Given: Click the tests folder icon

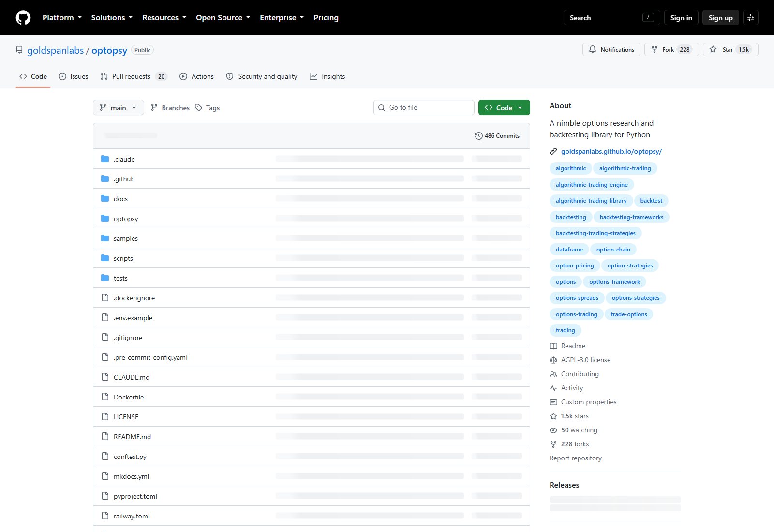Looking at the screenshot, I should click(105, 278).
